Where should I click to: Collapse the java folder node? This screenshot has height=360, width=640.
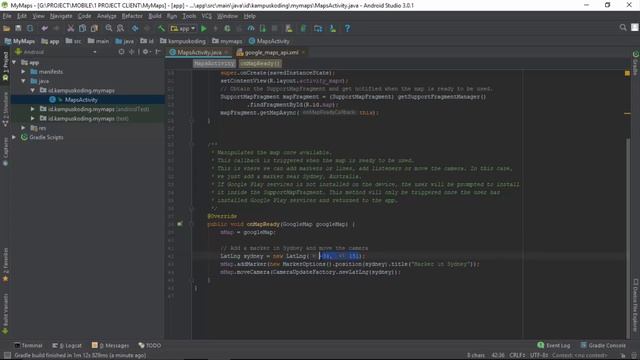point(24,81)
